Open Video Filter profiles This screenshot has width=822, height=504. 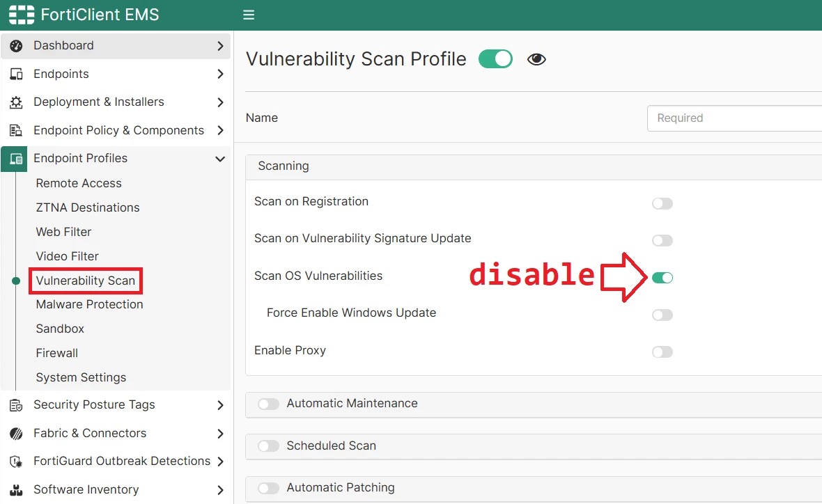coord(67,256)
